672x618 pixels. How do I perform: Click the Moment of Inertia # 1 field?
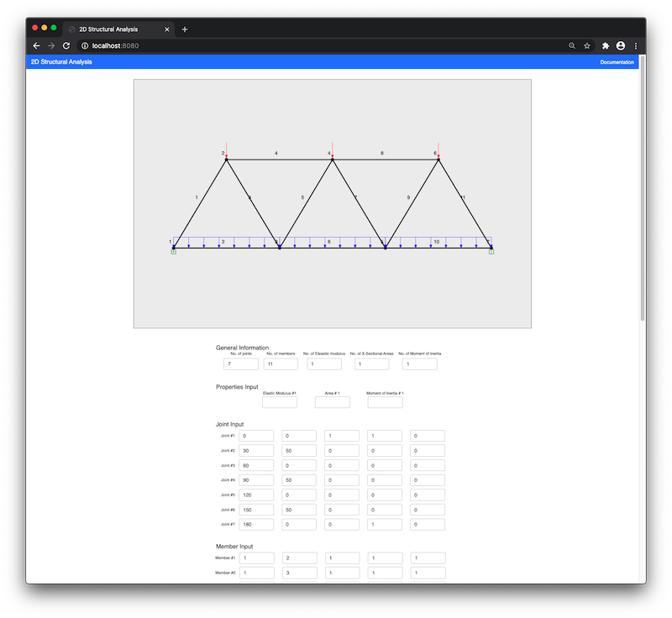click(385, 402)
